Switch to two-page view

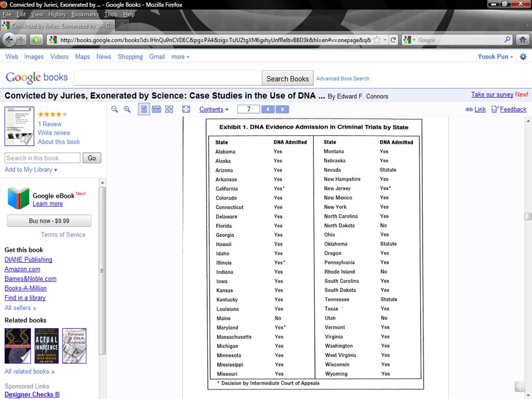point(156,109)
